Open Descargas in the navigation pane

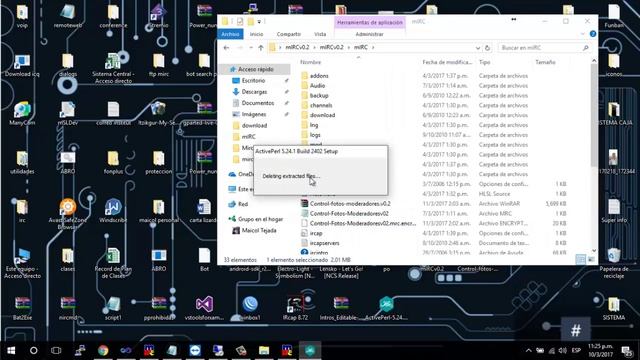pos(254,92)
